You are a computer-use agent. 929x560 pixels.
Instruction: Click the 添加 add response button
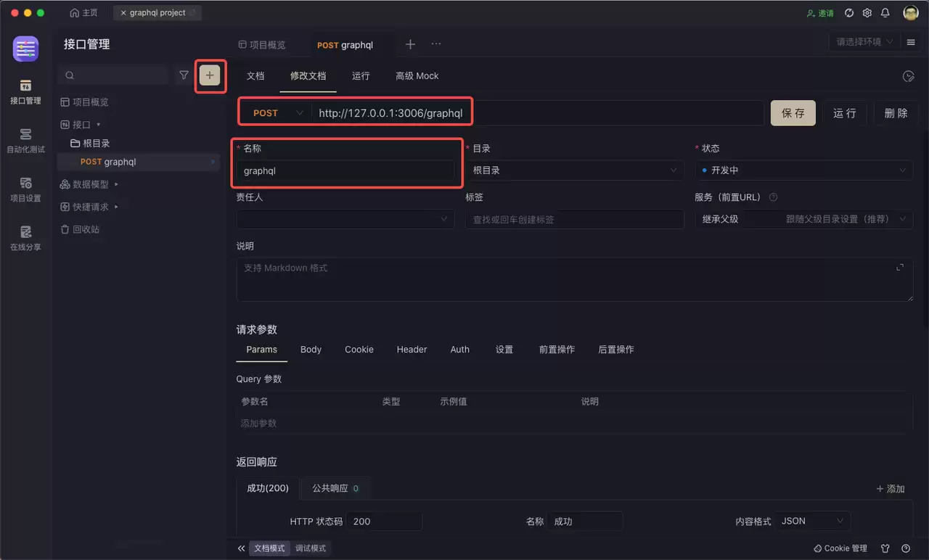pyautogui.click(x=891, y=489)
